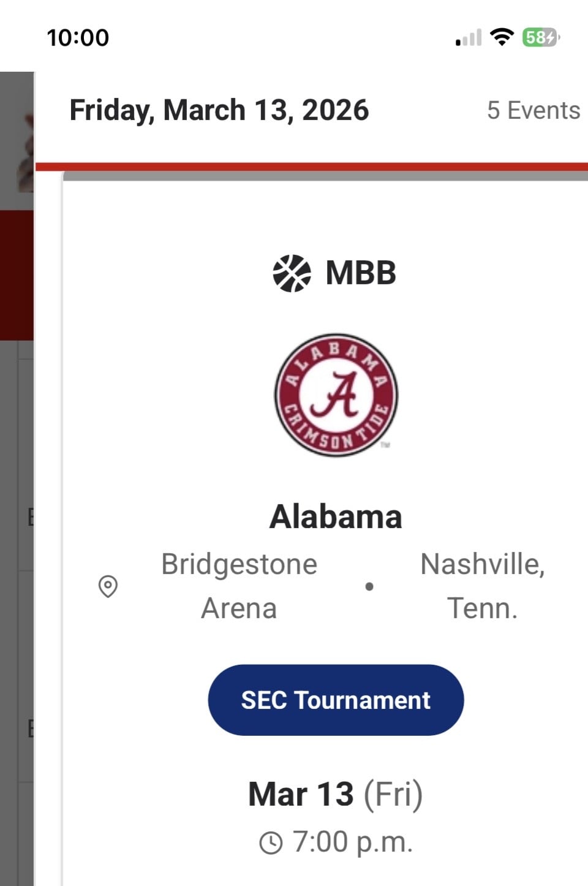This screenshot has height=886, width=588.
Task: Select the Nashville, Tenn. location text
Action: pyautogui.click(x=482, y=586)
